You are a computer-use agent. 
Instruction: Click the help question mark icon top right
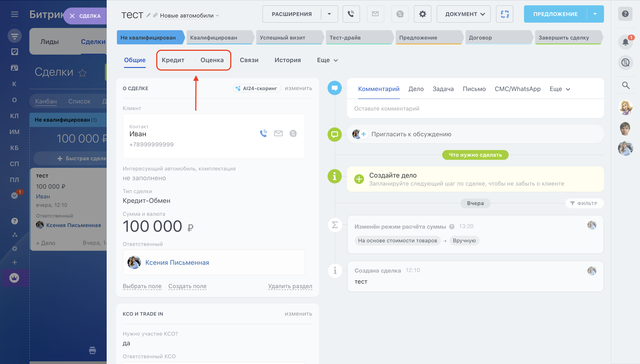tap(625, 14)
